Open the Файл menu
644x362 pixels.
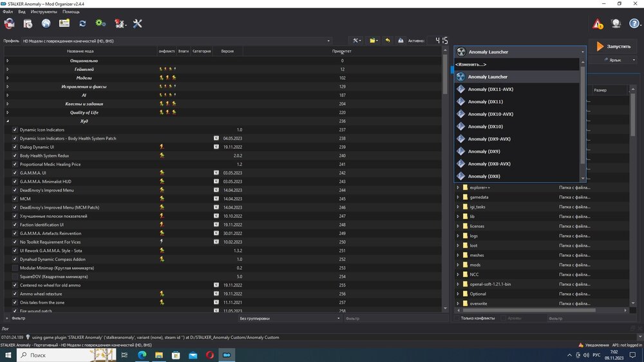[8, 12]
